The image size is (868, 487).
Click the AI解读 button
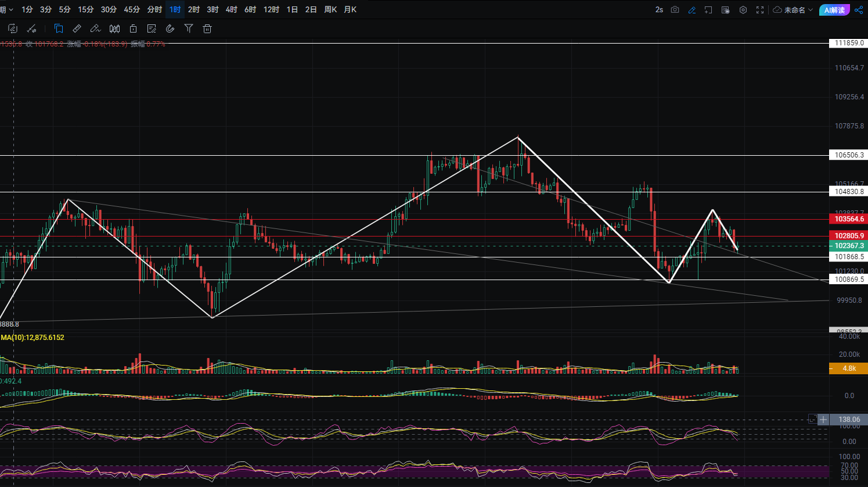(x=834, y=10)
